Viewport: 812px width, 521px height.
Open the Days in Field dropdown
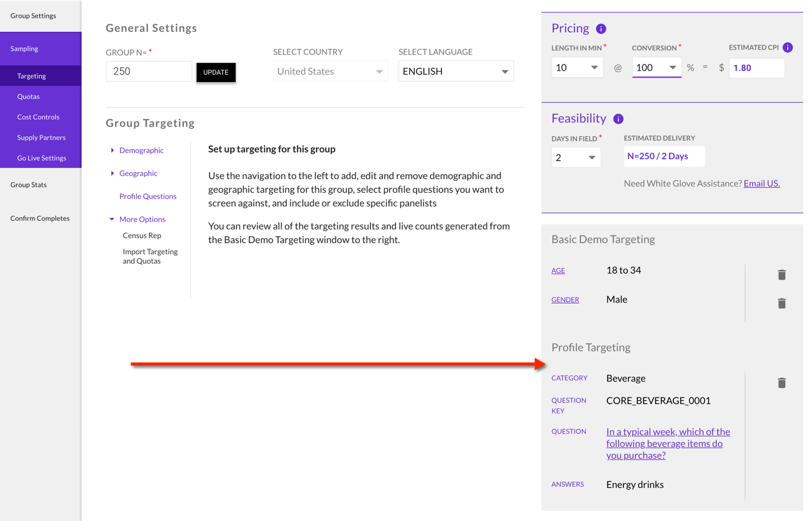tap(576, 158)
